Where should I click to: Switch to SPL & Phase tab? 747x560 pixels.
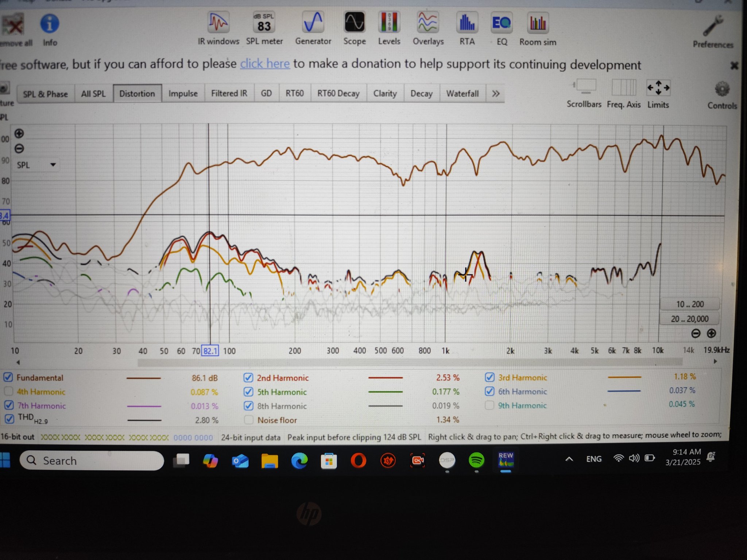click(x=46, y=94)
